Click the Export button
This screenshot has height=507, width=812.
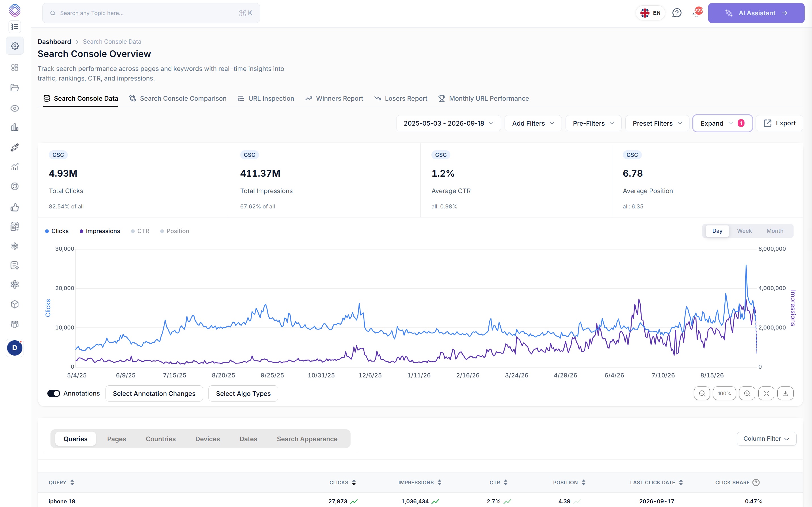(779, 123)
